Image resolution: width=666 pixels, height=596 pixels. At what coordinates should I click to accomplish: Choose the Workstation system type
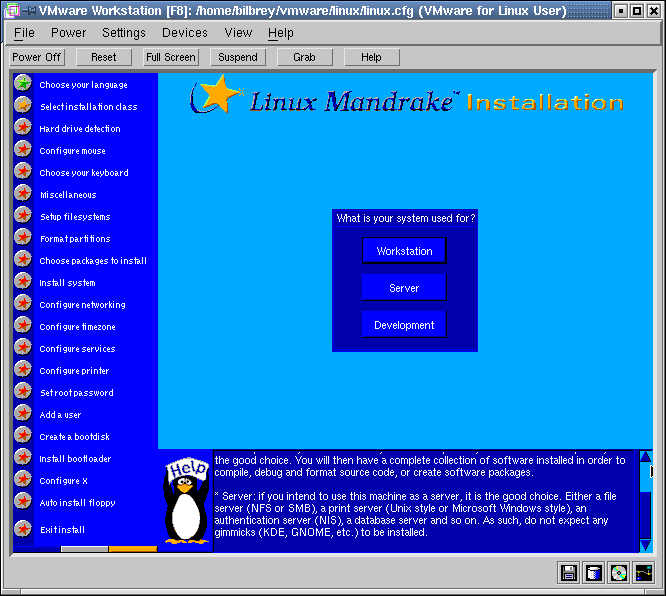(x=404, y=251)
